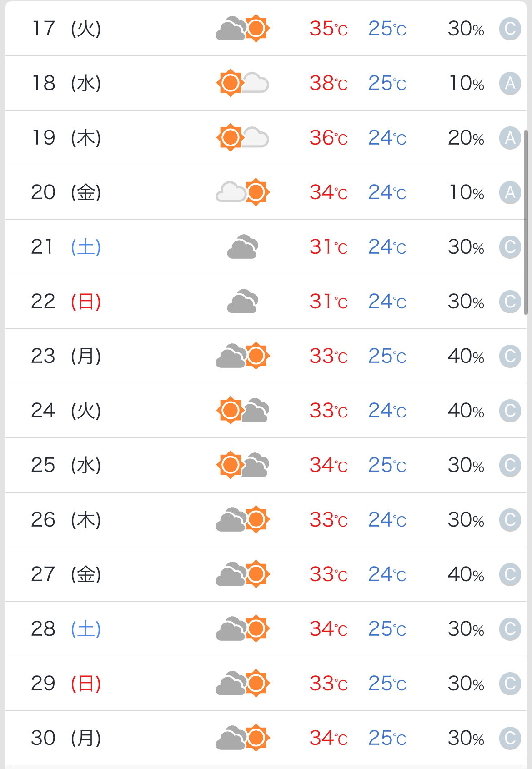The image size is (532, 769).
Task: Click the weather icon for the 17th
Action: (x=243, y=29)
